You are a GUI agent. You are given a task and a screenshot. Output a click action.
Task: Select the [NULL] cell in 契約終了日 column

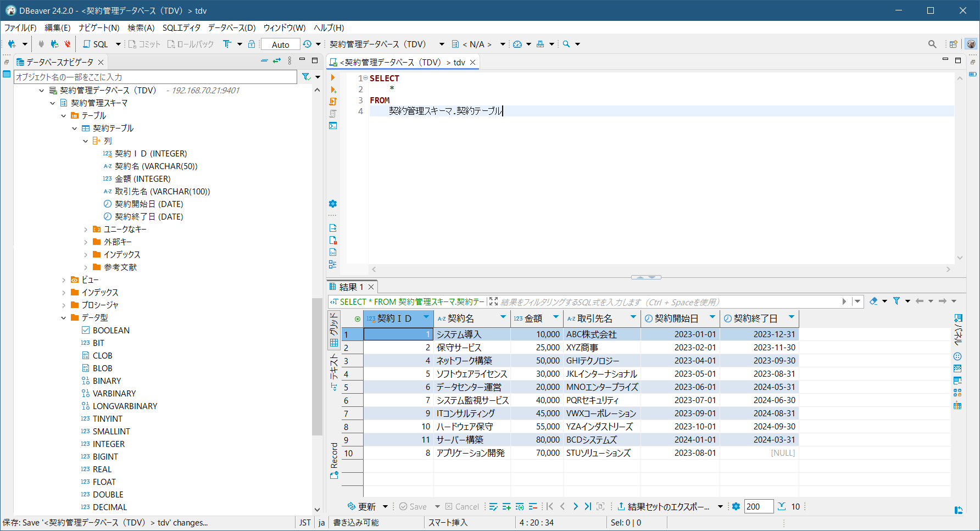point(759,453)
